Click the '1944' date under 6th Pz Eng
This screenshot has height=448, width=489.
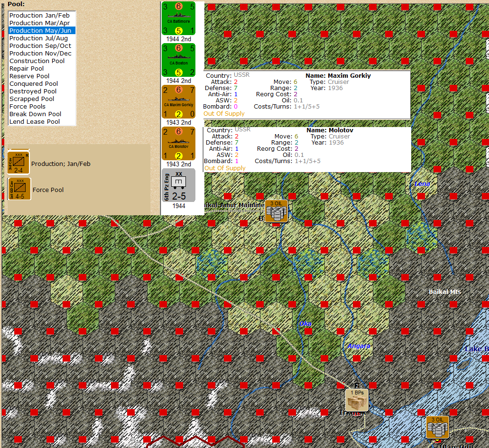179,206
